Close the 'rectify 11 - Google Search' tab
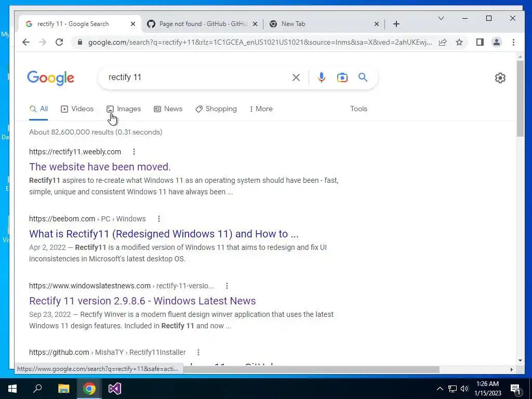 pyautogui.click(x=133, y=24)
